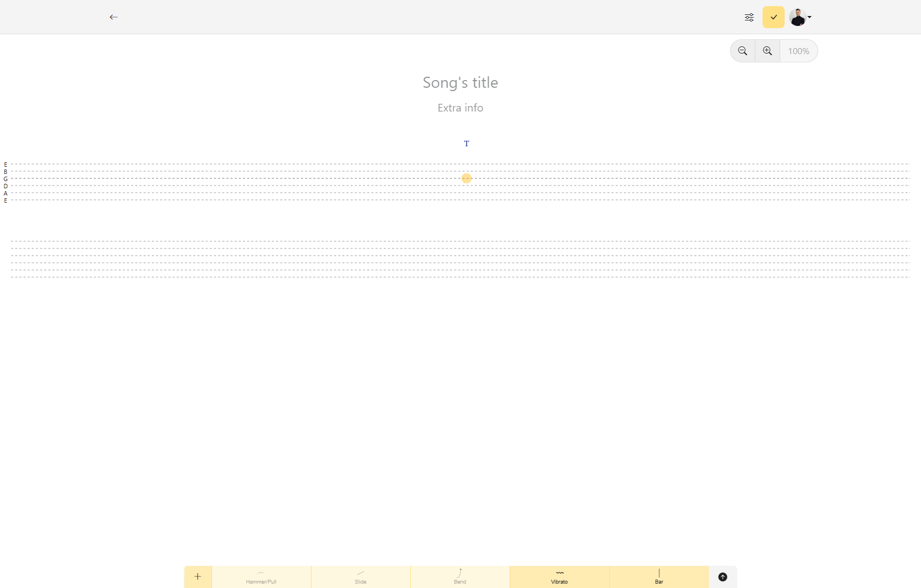The height and width of the screenshot is (588, 921).
Task: Click the D string label
Action: click(6, 186)
